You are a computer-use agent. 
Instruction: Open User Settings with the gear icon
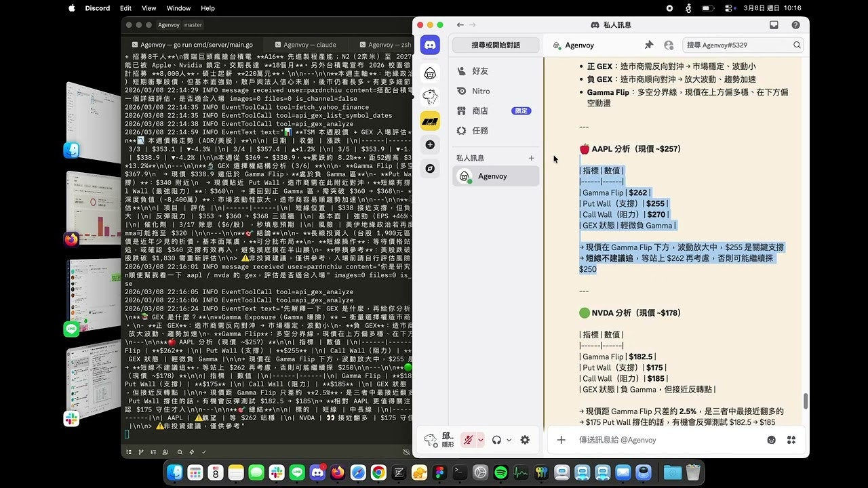click(x=525, y=440)
